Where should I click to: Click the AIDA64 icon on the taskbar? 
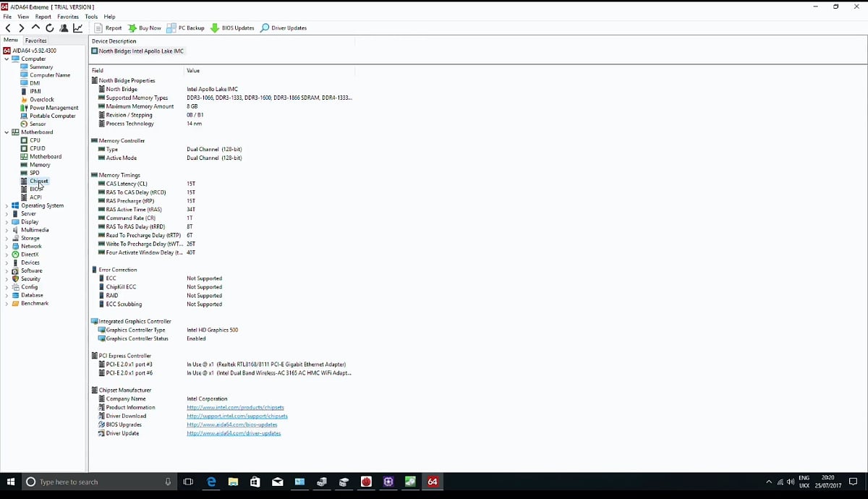tap(433, 481)
